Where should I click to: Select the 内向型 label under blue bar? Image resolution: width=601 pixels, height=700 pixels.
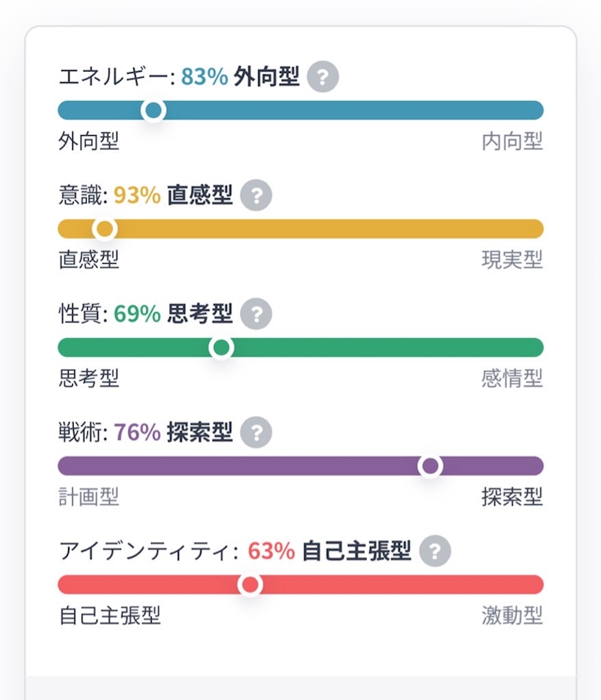click(x=512, y=142)
